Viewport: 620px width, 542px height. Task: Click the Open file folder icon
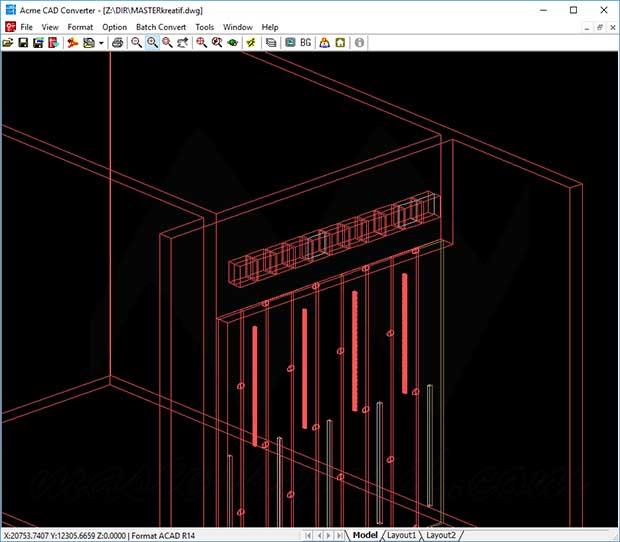[x=8, y=43]
